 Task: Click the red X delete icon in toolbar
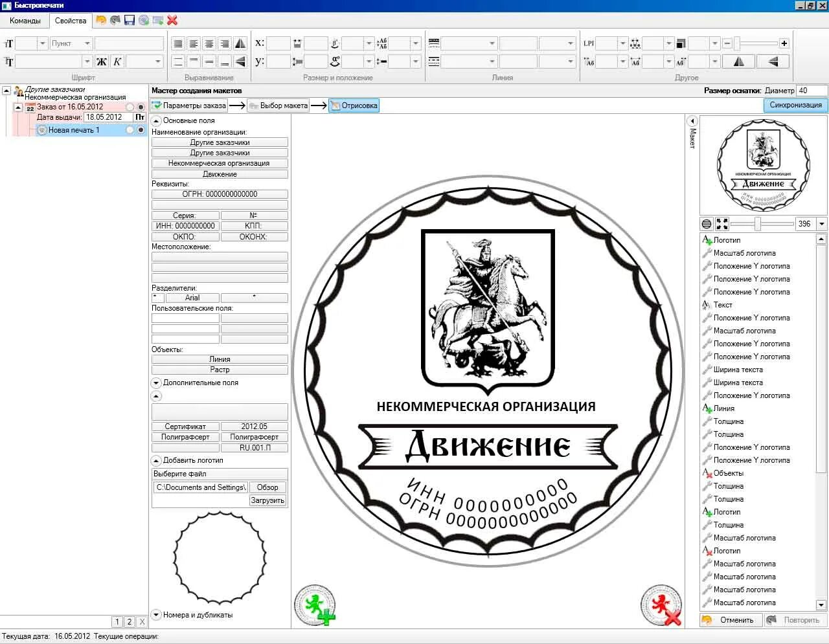[172, 20]
